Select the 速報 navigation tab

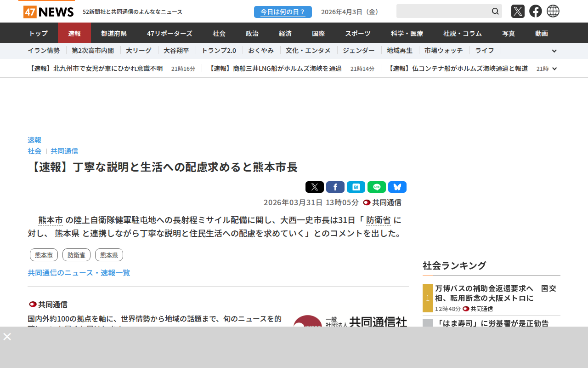pyautogui.click(x=74, y=33)
